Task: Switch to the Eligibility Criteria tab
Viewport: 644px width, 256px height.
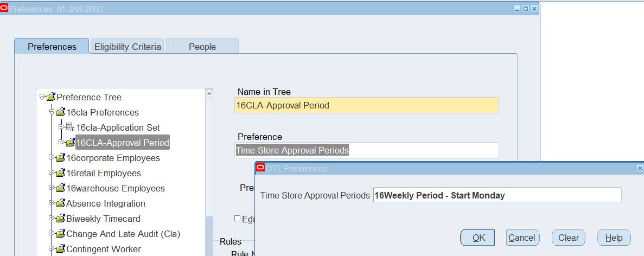Action: tap(127, 47)
